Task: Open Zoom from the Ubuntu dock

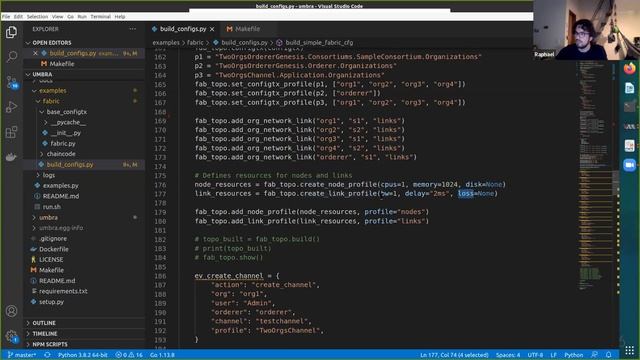Action: click(629, 165)
